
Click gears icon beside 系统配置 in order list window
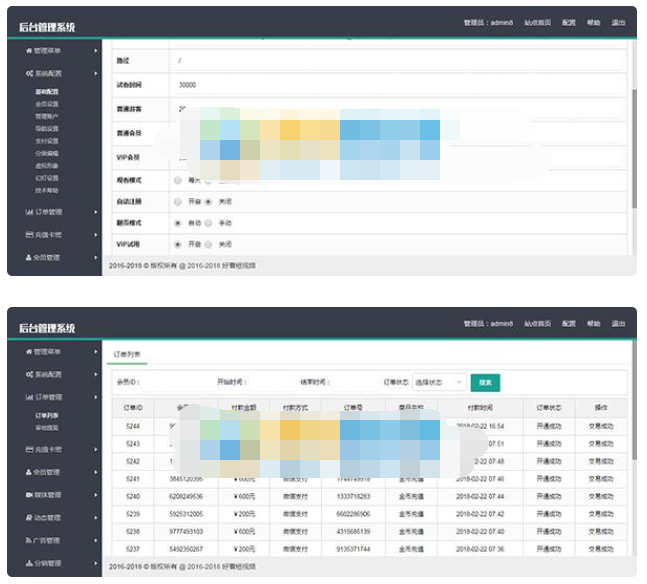click(29, 375)
